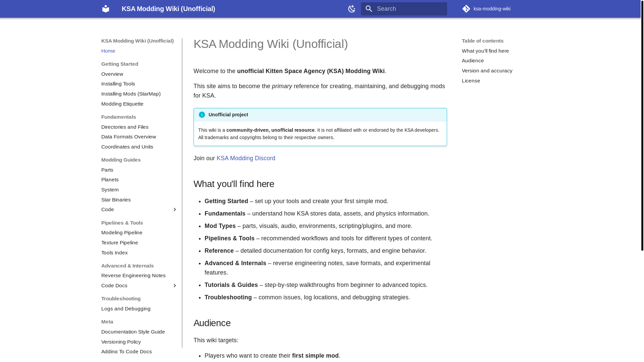Open the Parts guide

point(107,170)
